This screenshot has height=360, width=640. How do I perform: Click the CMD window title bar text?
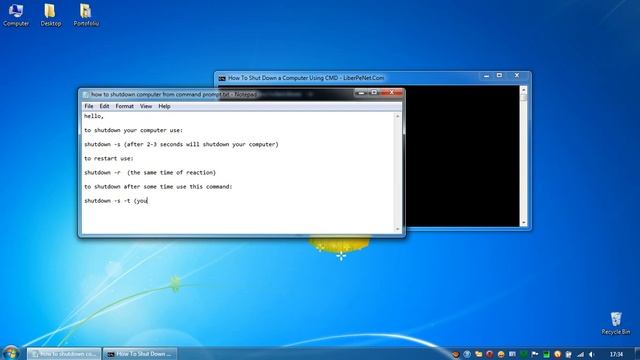pyautogui.click(x=306, y=78)
